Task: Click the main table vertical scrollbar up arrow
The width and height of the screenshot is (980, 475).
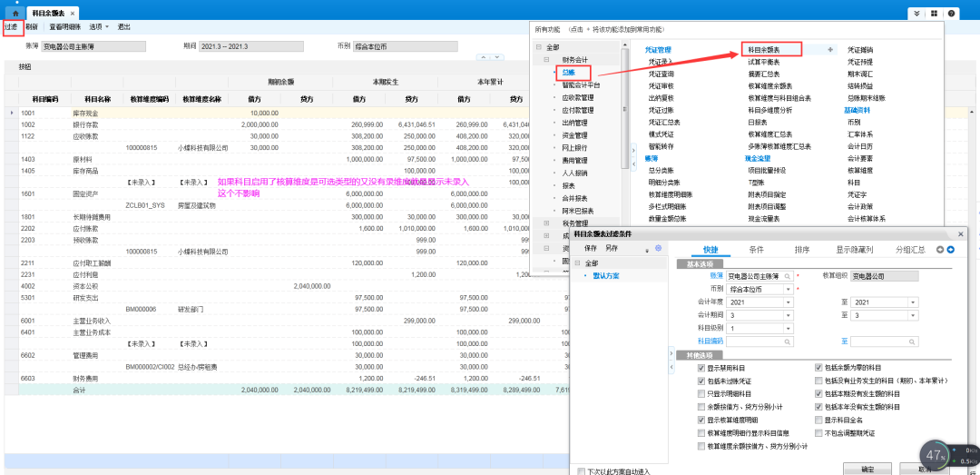Action: [972, 112]
